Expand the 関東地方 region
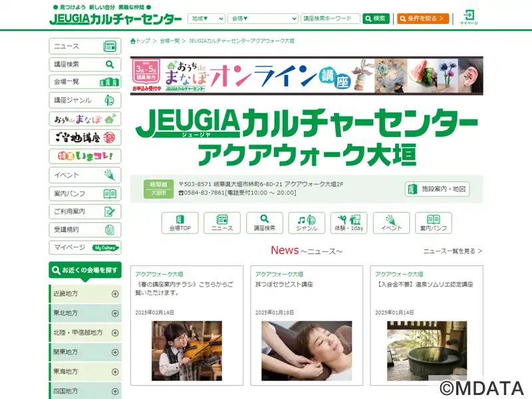 click(x=85, y=352)
